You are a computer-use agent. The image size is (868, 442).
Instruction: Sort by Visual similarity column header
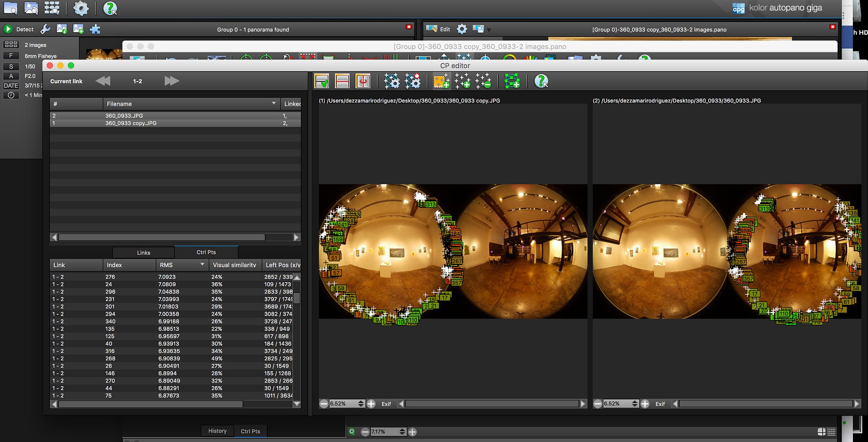click(235, 265)
